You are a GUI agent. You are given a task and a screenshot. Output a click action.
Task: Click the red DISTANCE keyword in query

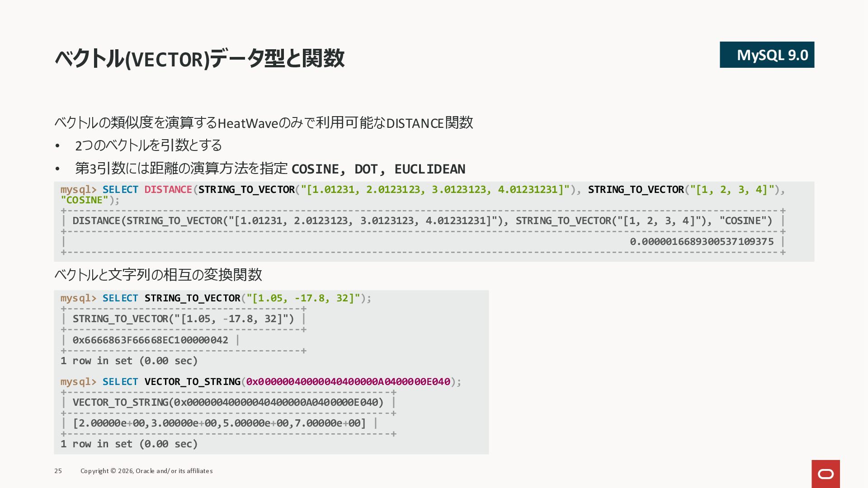click(x=168, y=190)
